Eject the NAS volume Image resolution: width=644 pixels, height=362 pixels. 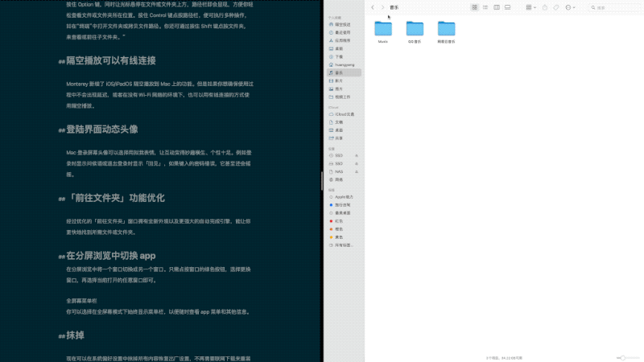pos(357,171)
